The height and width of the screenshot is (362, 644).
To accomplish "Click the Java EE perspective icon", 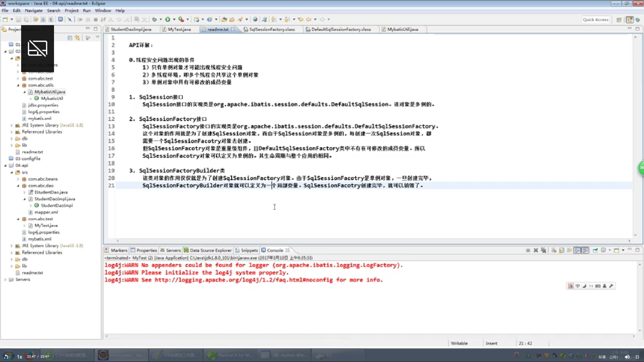I will pos(630,20).
